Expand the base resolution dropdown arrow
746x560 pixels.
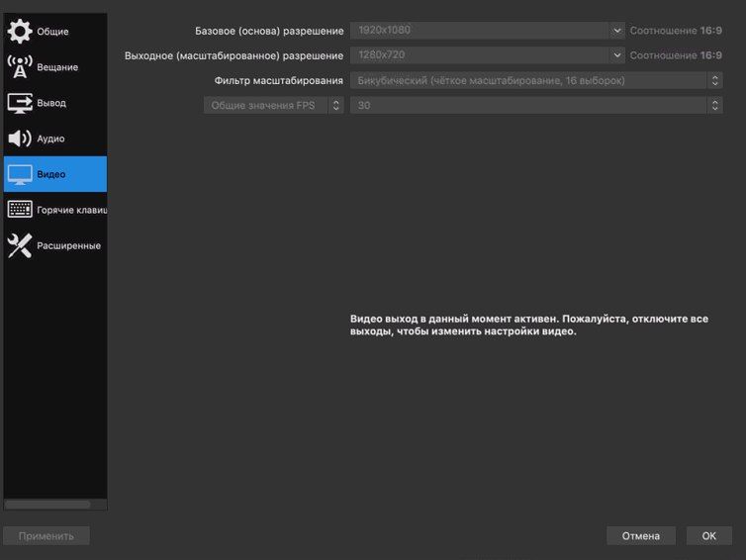point(616,31)
